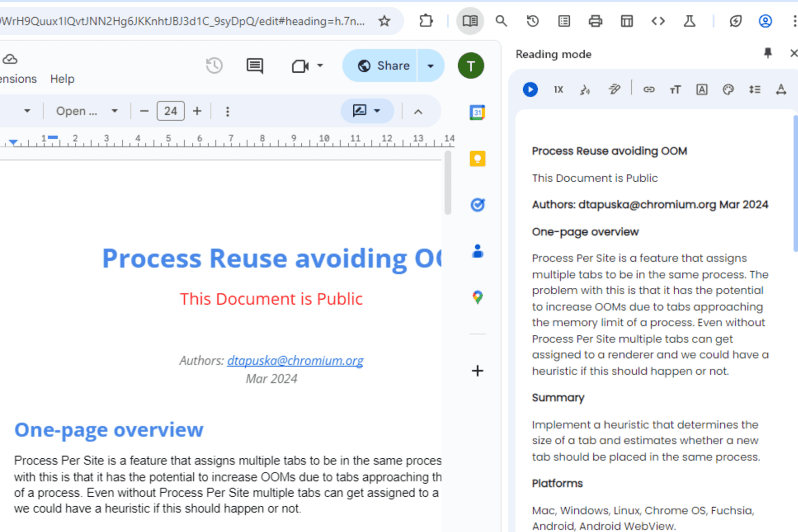The width and height of the screenshot is (798, 532).
Task: Click the performance gauge icon in toolbar
Action: pyautogui.click(x=735, y=21)
